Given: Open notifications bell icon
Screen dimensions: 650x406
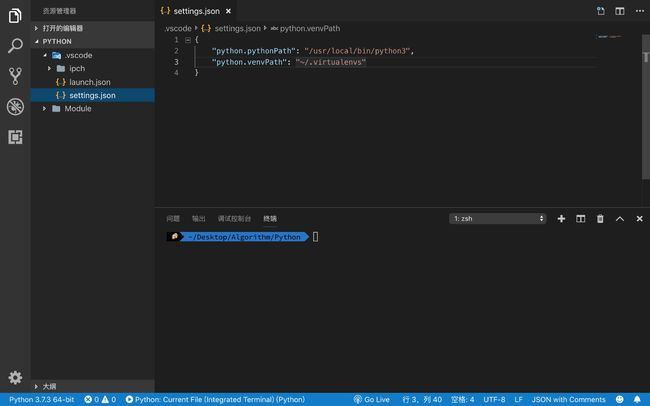Looking at the screenshot, I should click(x=637, y=399).
